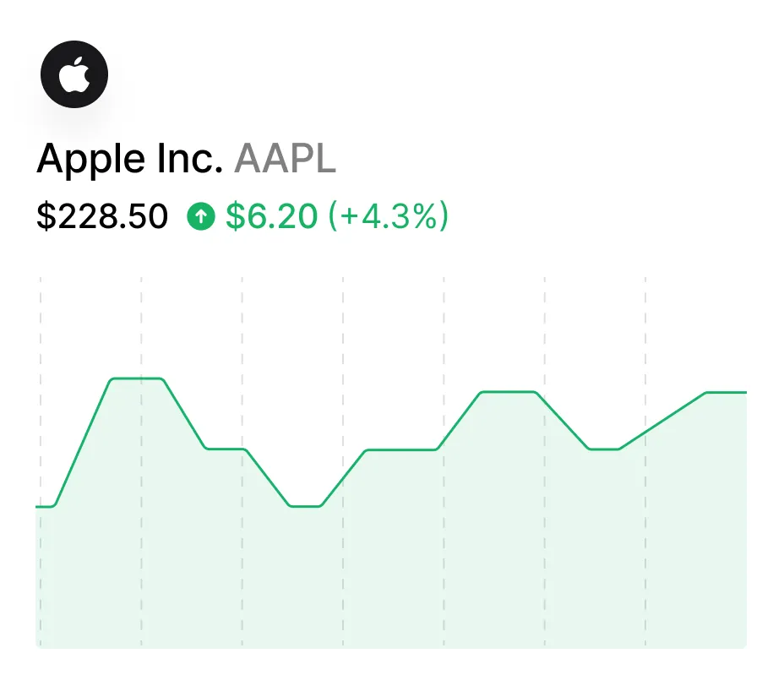Click the green up-arrow gain icon
This screenshot has height=686, width=784.
point(200,217)
